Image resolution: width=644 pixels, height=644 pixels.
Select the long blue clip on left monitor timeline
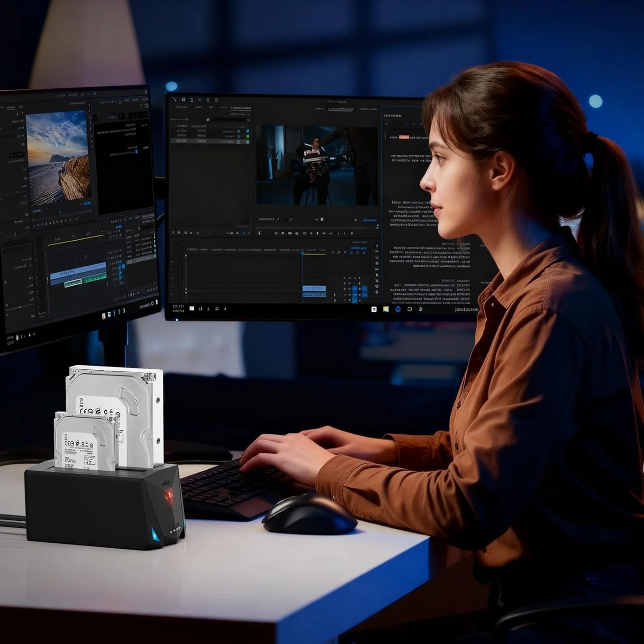78,271
